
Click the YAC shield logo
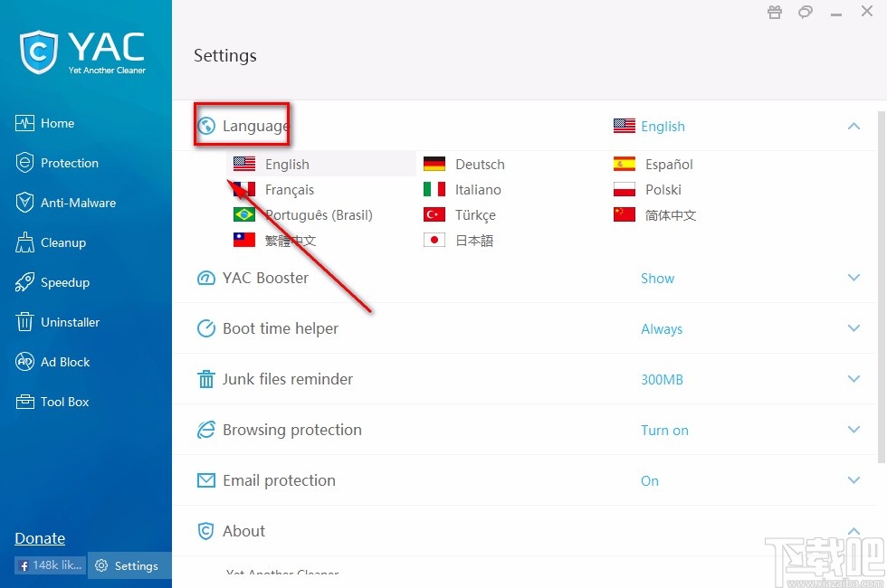[x=38, y=52]
